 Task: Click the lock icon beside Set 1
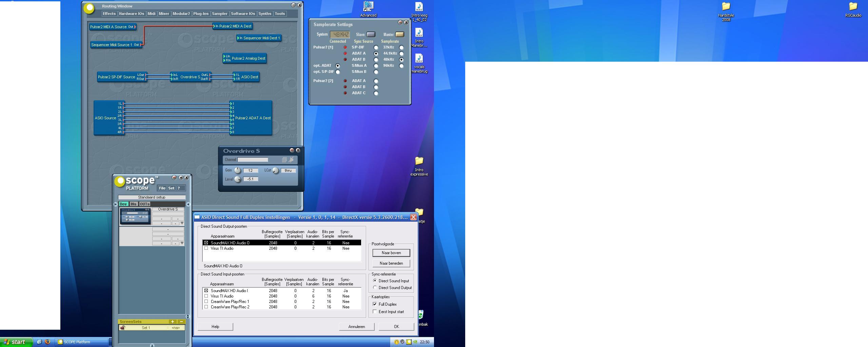pos(123,328)
